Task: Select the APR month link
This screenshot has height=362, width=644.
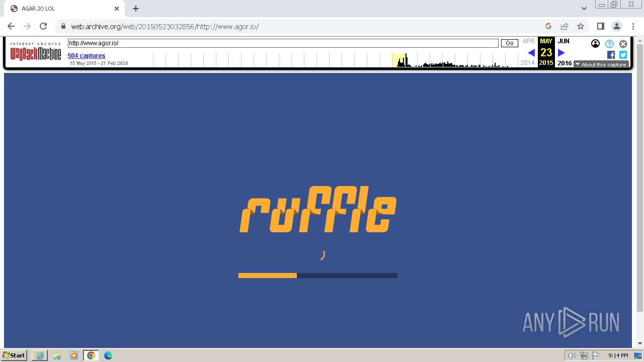Action: [528, 41]
